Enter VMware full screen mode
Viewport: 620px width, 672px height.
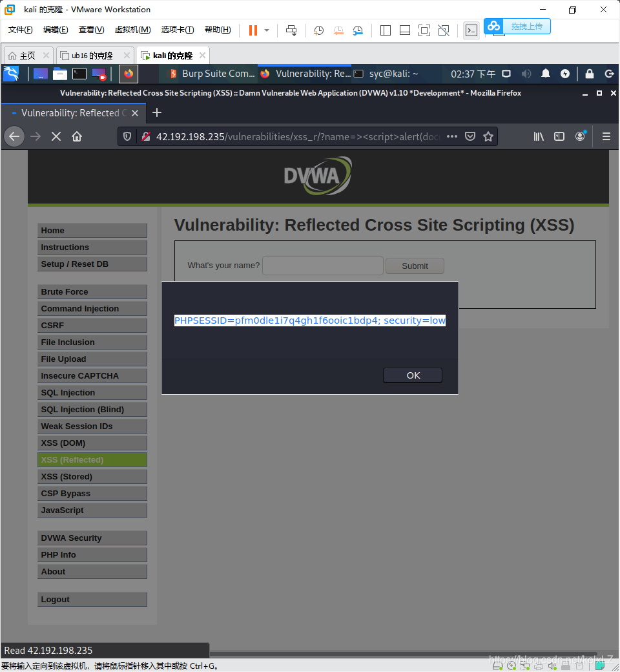424,30
